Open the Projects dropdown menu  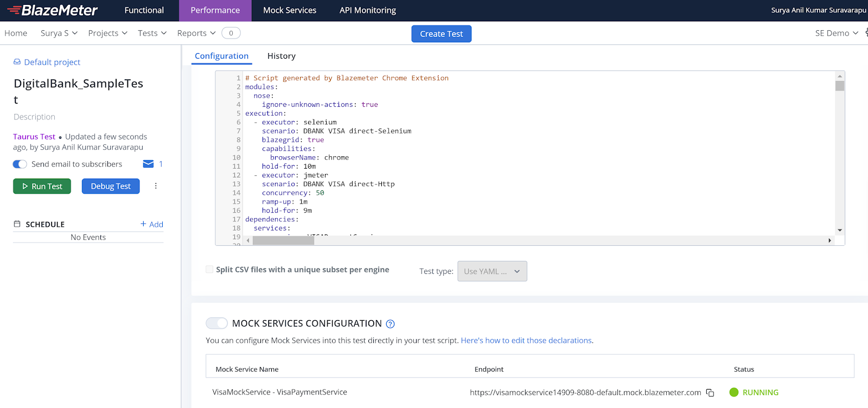pyautogui.click(x=108, y=33)
